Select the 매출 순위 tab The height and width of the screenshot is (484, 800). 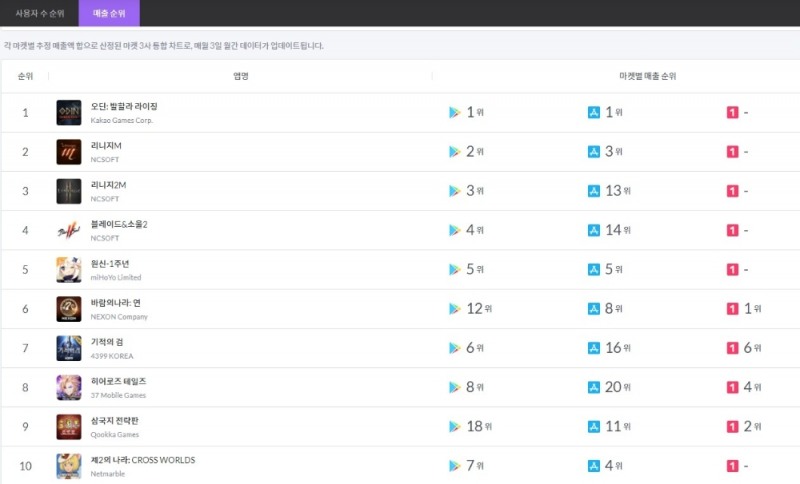point(109,13)
